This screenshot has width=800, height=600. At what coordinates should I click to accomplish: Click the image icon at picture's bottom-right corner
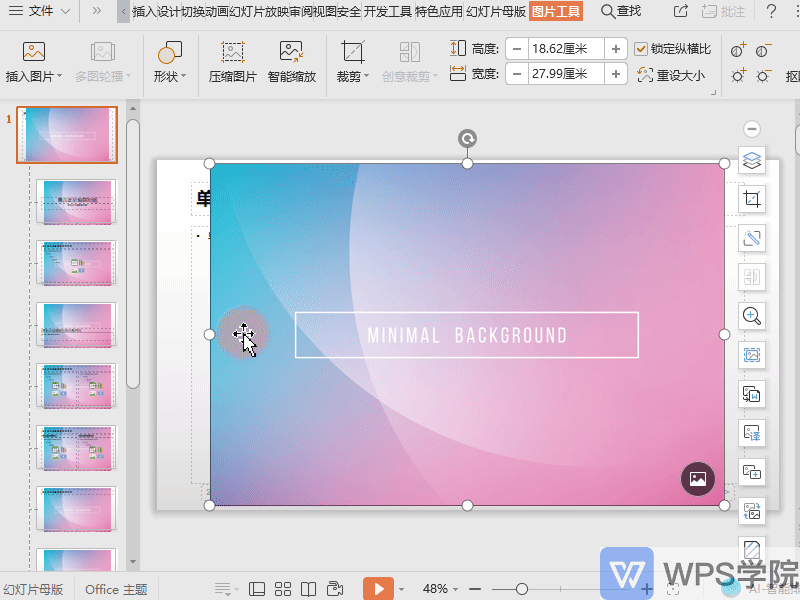[x=698, y=479]
